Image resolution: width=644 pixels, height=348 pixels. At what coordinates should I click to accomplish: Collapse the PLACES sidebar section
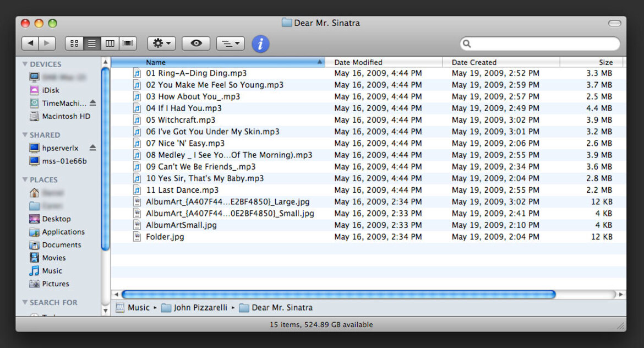(x=25, y=180)
